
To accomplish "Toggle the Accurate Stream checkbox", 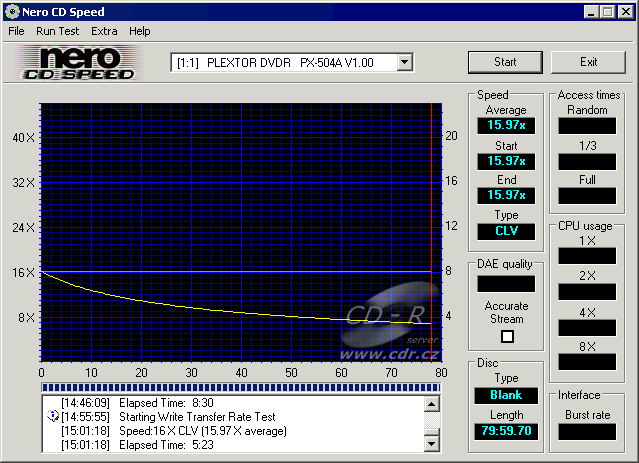I will coord(507,337).
